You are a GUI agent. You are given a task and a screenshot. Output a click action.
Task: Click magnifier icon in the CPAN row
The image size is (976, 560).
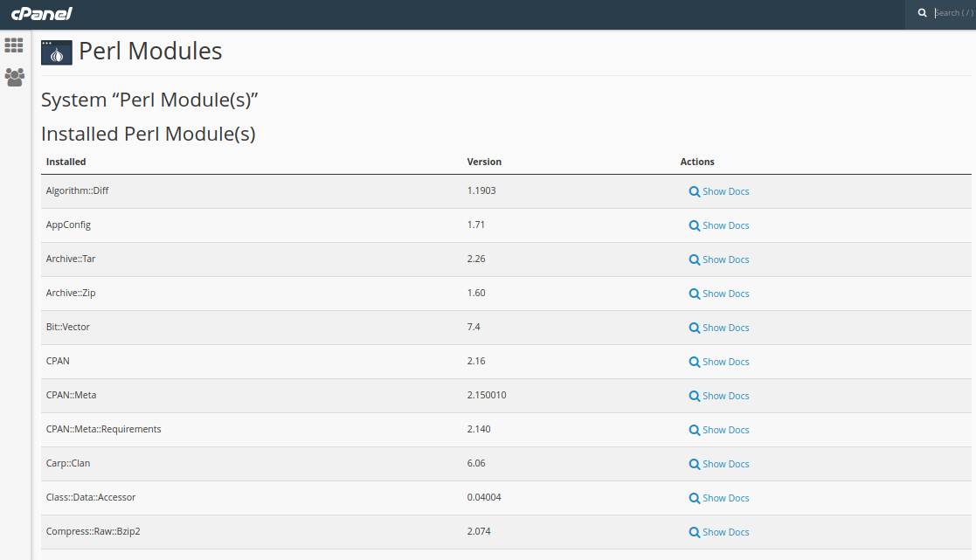click(695, 362)
